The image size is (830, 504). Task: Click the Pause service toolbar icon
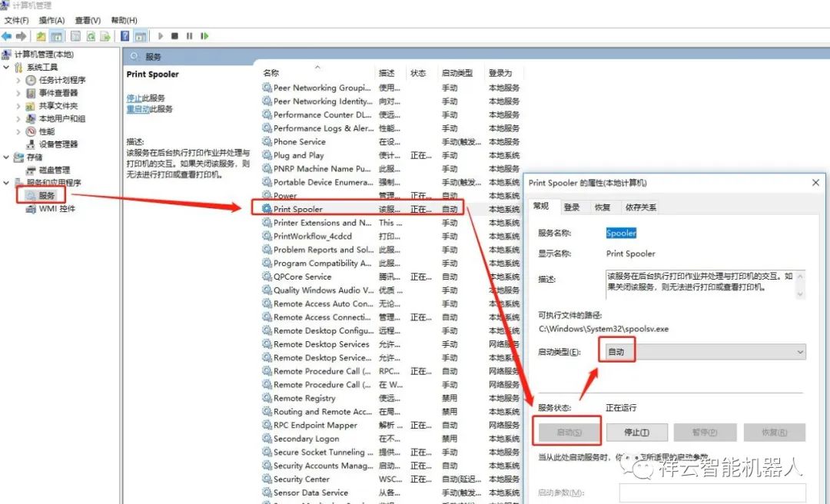pyautogui.click(x=190, y=36)
